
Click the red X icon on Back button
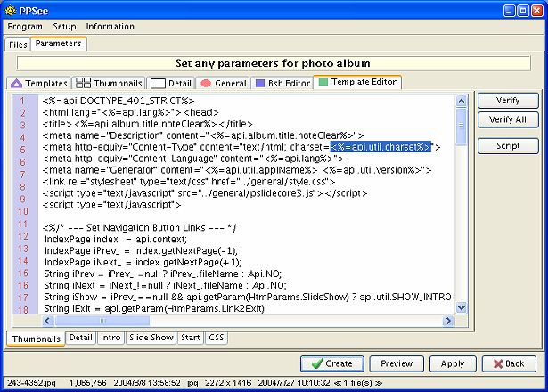(498, 363)
